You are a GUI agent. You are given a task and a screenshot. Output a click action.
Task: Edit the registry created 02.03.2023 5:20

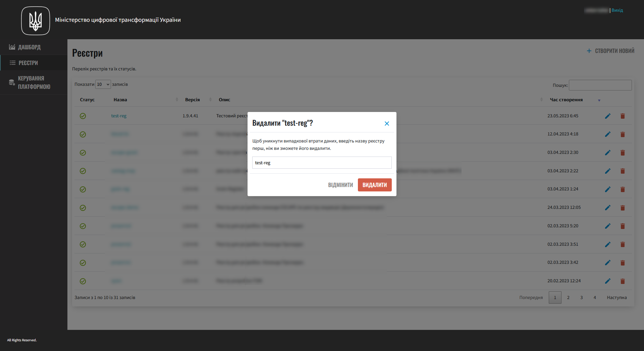607,226
